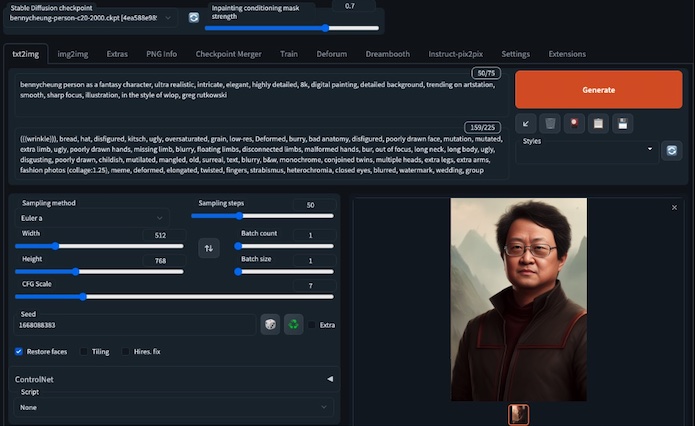Enable the Tiling checkbox
The height and width of the screenshot is (426, 695).
click(x=84, y=352)
